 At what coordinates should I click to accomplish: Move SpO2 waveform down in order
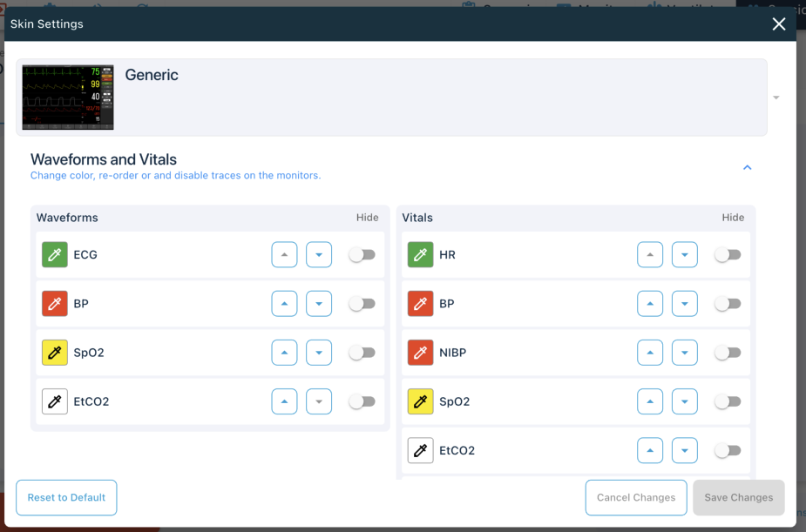[x=319, y=353]
